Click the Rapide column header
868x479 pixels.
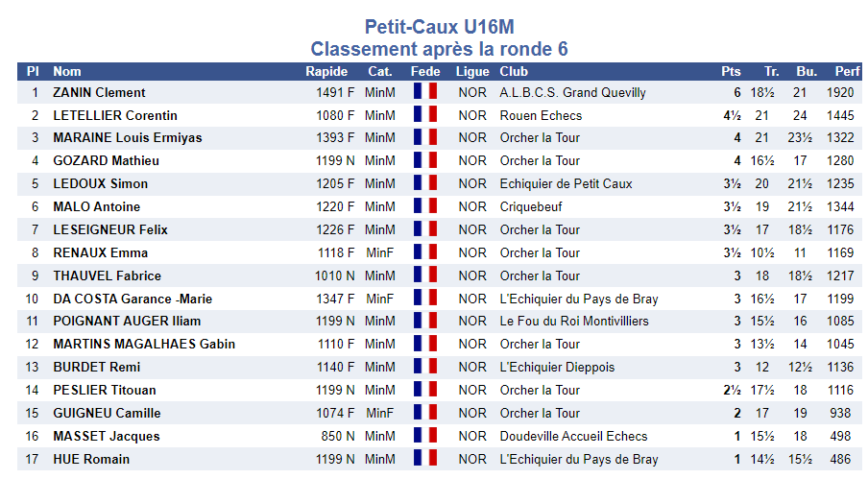point(326,71)
